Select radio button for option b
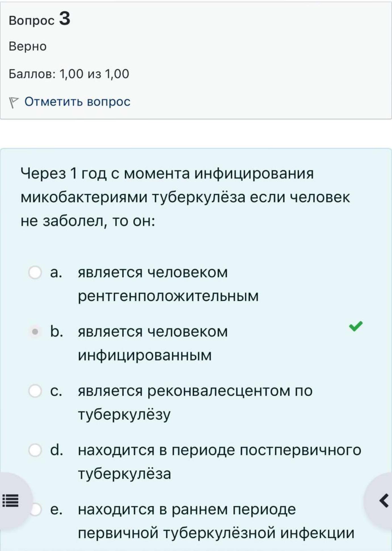392x551 pixels. 35,331
